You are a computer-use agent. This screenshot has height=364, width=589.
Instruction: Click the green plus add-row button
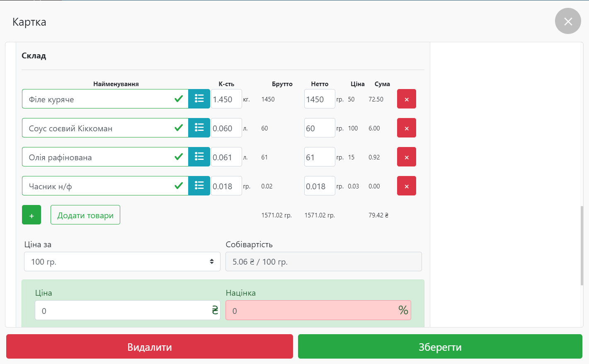tap(32, 215)
